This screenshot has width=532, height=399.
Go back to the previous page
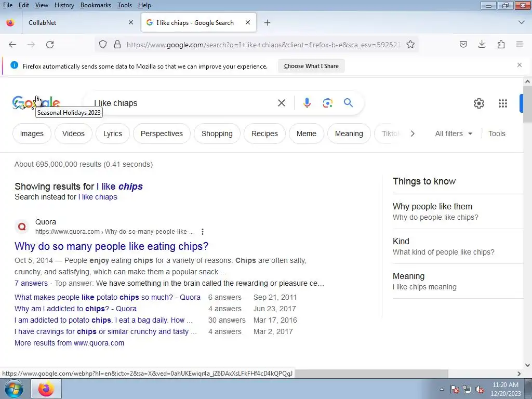point(12,45)
